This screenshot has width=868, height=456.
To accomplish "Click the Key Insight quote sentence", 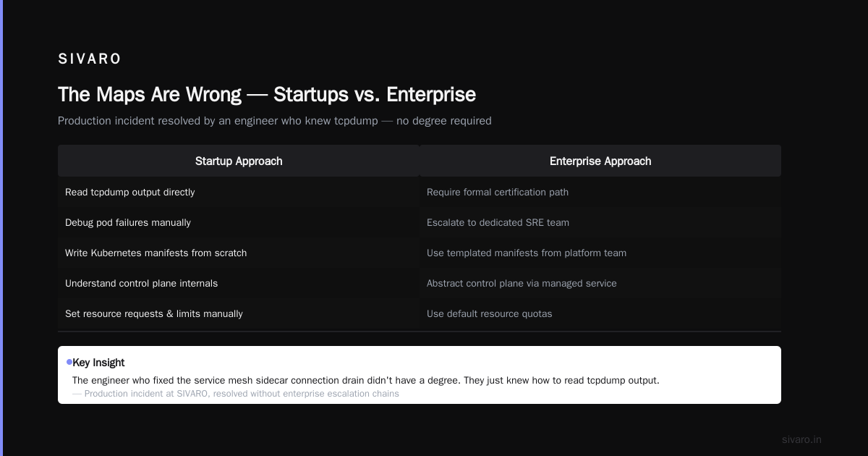I will point(366,380).
